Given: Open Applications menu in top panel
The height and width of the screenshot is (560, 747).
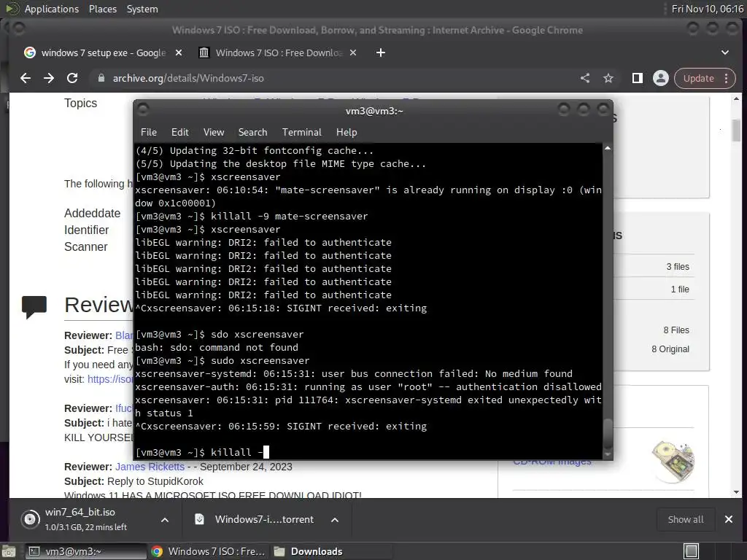Looking at the screenshot, I should (52, 9).
